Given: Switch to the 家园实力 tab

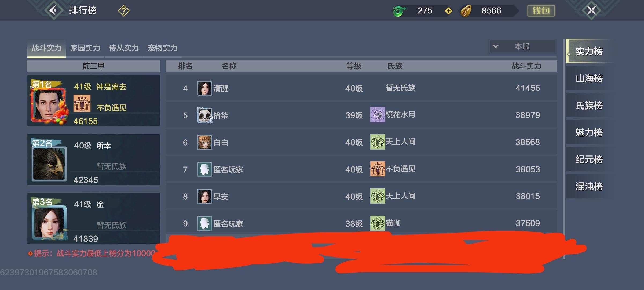Looking at the screenshot, I should [85, 48].
